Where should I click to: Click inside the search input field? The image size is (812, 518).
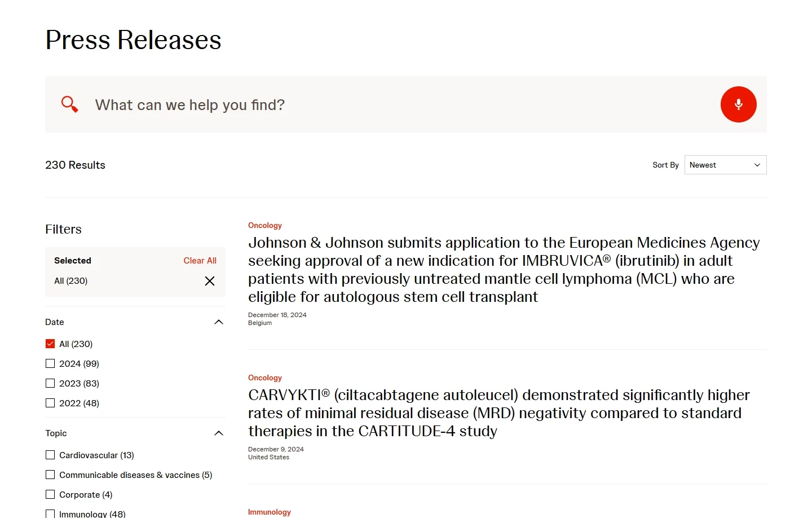click(282, 104)
